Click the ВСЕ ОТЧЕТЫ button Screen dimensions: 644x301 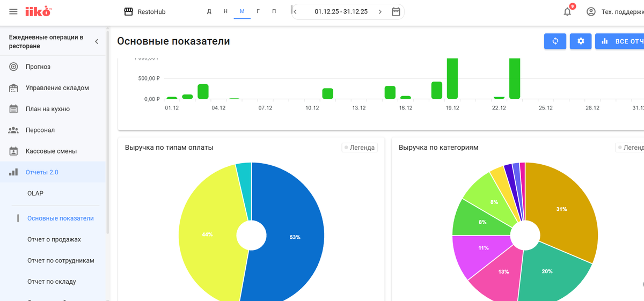click(620, 41)
